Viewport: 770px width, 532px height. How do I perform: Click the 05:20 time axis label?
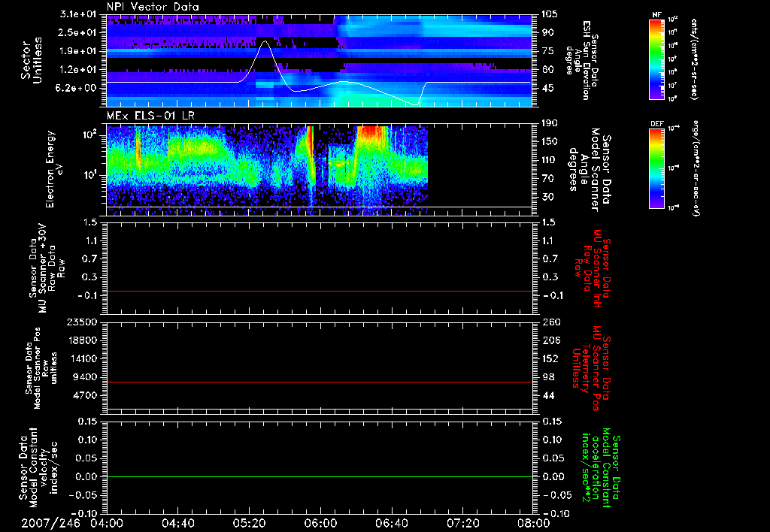pos(249,523)
